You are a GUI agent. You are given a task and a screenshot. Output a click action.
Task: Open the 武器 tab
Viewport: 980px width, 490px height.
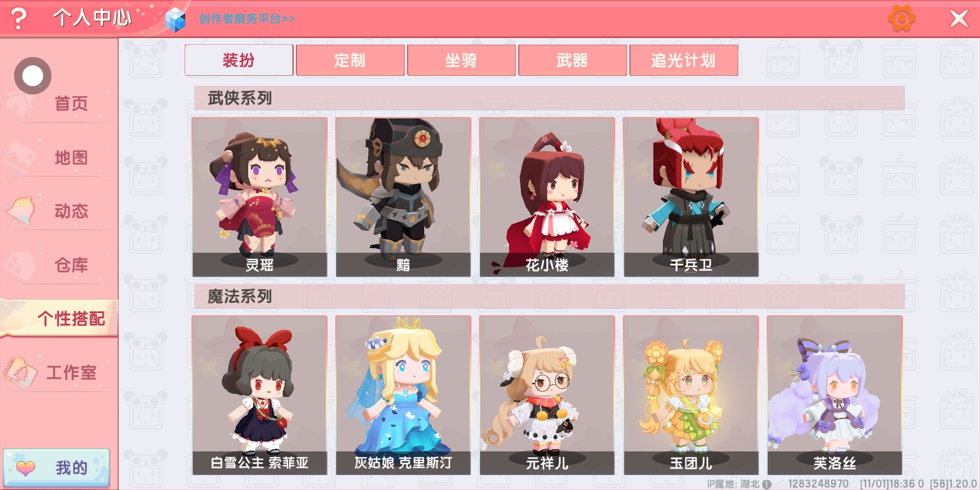click(x=572, y=60)
